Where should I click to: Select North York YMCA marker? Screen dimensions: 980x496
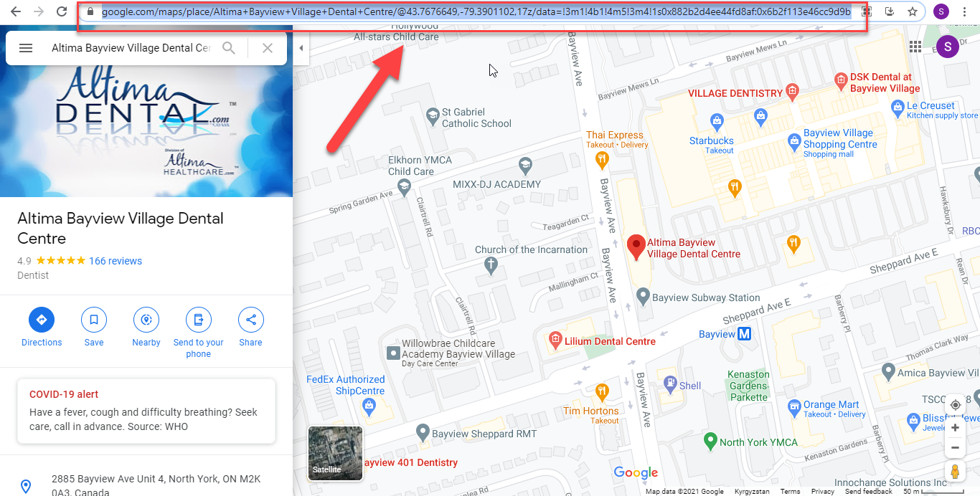pos(710,439)
